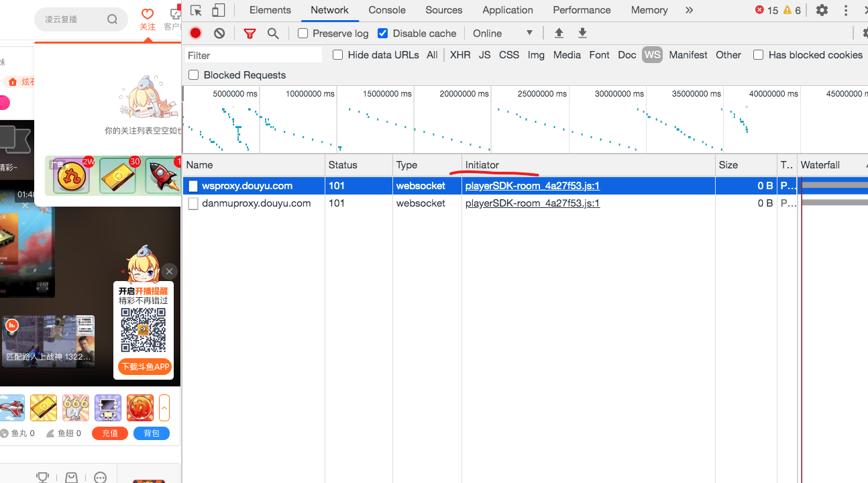Enable Preserve log checkbox
Screen dimensions: 868x483
coord(303,33)
